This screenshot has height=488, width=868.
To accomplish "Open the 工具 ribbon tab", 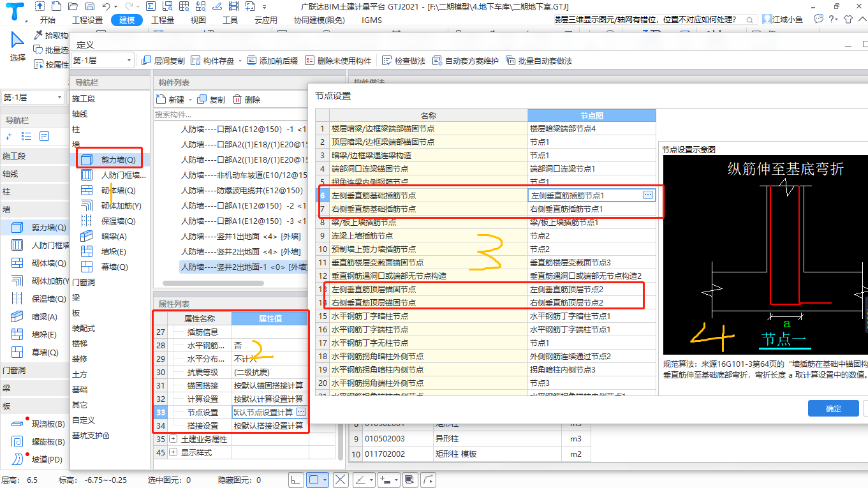I will (230, 20).
